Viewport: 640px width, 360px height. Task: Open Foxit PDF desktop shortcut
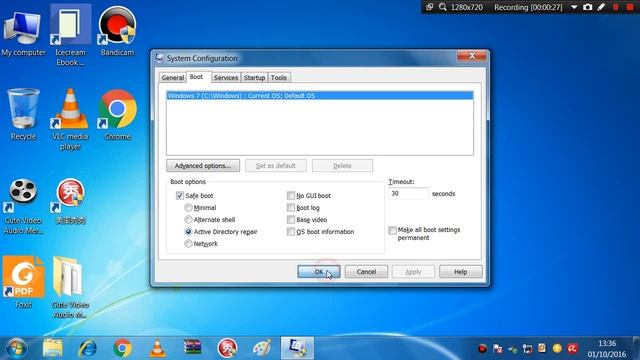pyautogui.click(x=23, y=282)
